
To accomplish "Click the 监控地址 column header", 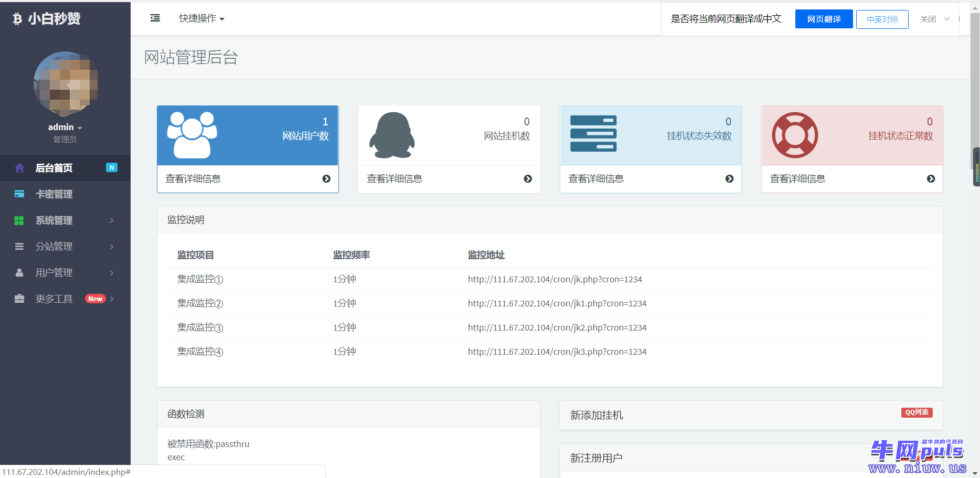I will [x=486, y=255].
